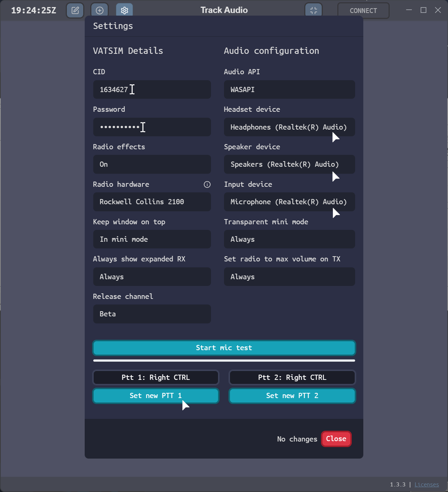Open Radio hardware Rockwell Collins dropdown
Viewport: 448px width, 492px height.
(152, 202)
